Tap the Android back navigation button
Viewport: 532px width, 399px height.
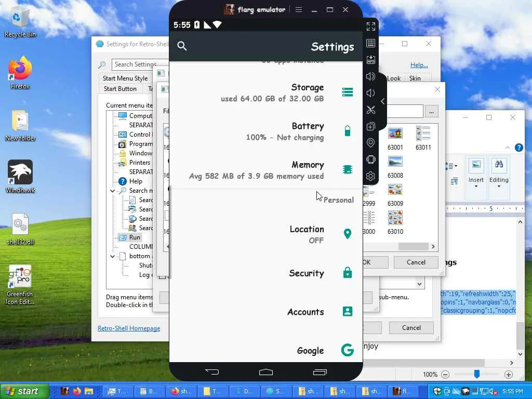212,372
